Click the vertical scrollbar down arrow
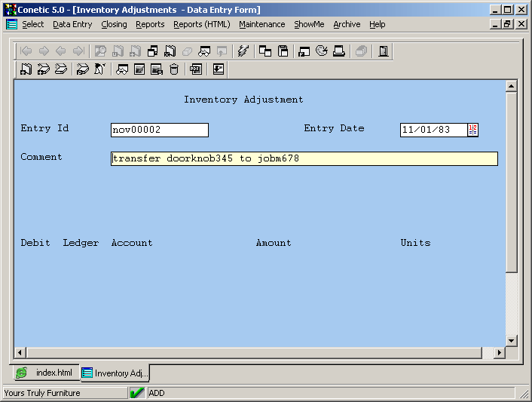The image size is (532, 402). coord(511,341)
